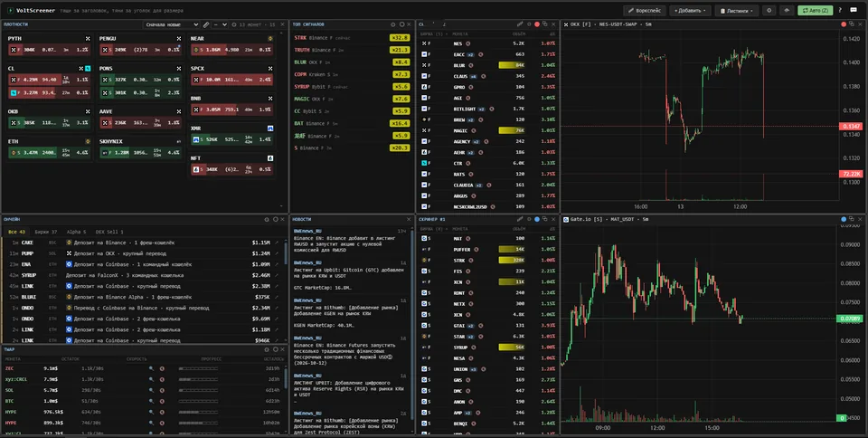Click red link-color dot in top screener header
This screenshot has height=438, width=868.
537,24
